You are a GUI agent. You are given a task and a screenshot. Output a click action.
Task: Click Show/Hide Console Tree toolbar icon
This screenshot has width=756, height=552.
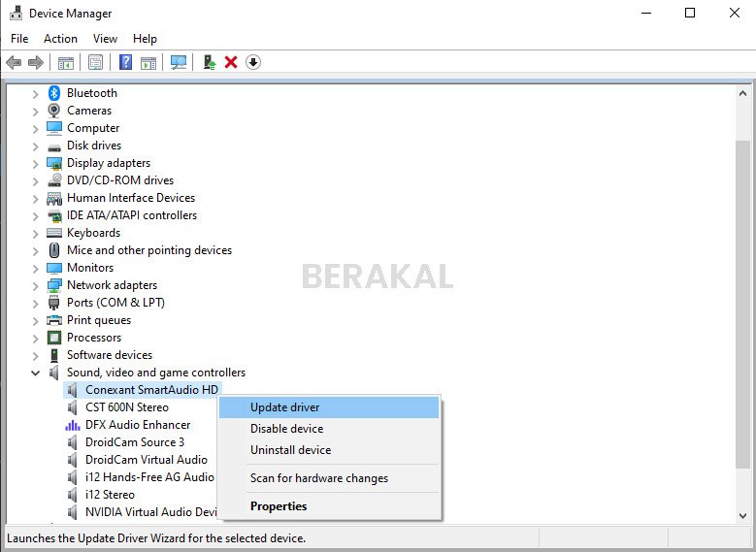point(66,62)
